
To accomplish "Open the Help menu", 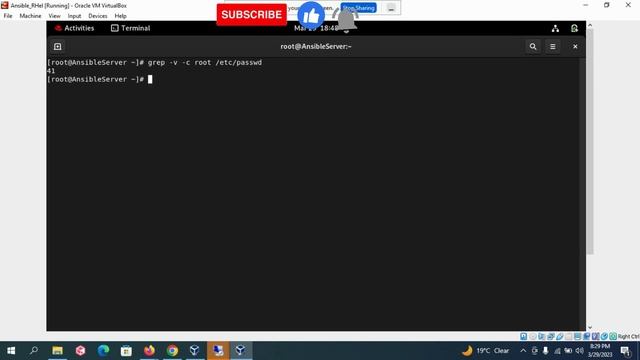I will coord(120,16).
